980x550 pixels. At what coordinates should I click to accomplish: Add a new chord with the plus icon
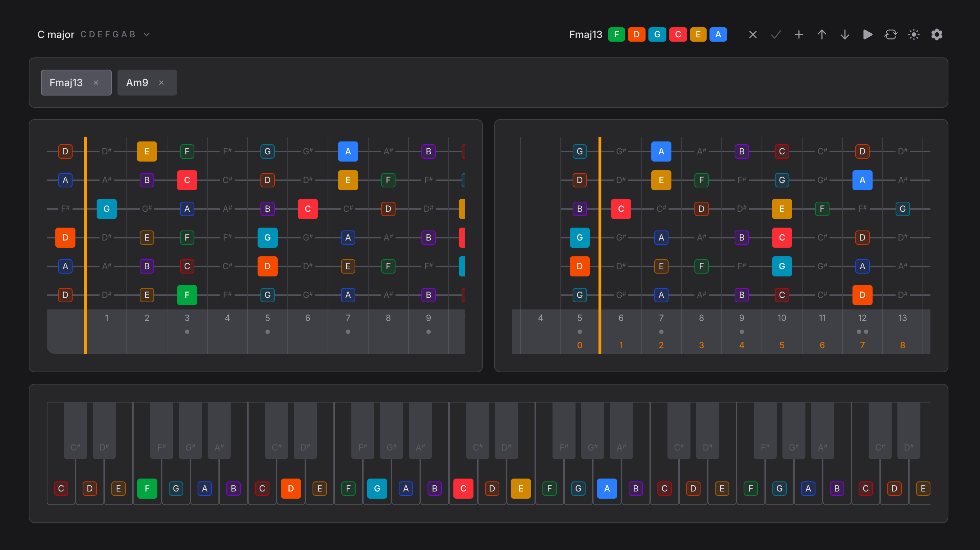tap(799, 34)
